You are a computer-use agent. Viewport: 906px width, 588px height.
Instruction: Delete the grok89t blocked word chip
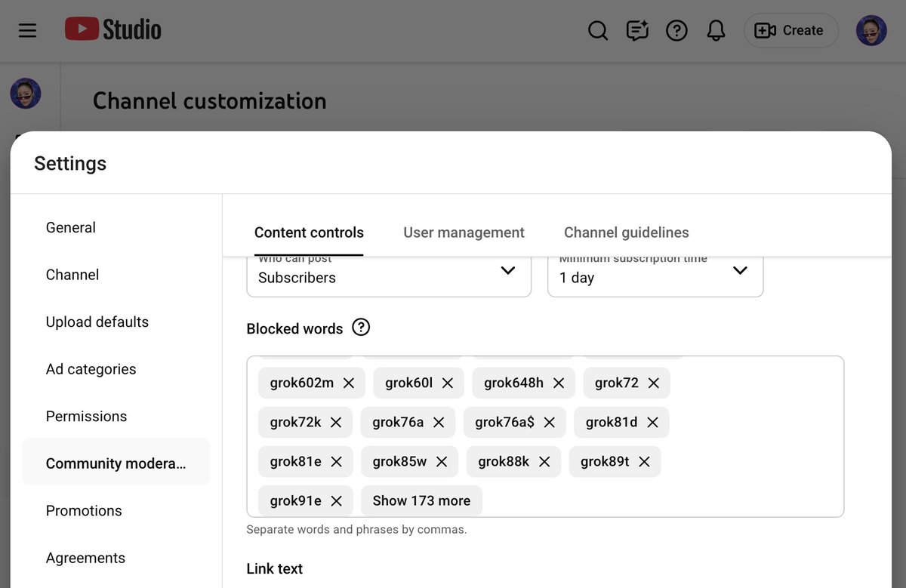point(644,461)
